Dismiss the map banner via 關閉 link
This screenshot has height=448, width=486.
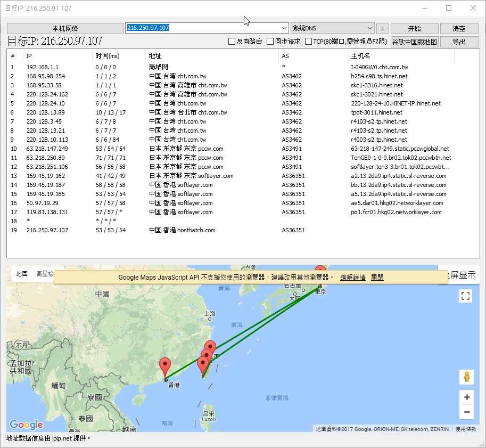click(377, 278)
